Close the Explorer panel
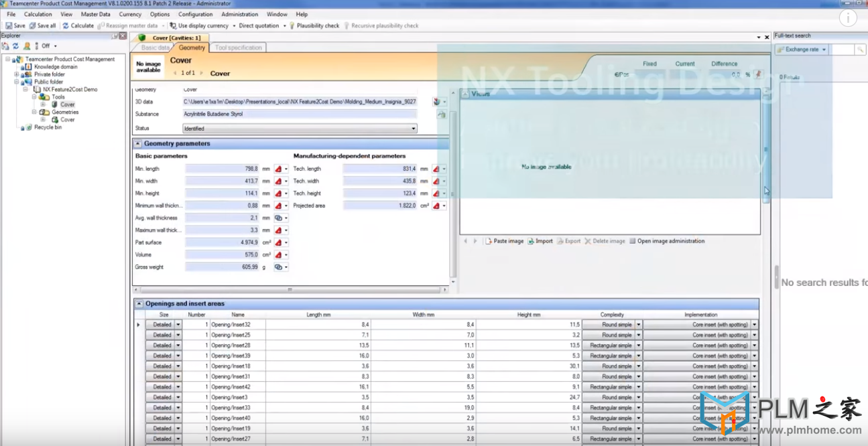Screen dimensions: 868x446 point(123,35)
